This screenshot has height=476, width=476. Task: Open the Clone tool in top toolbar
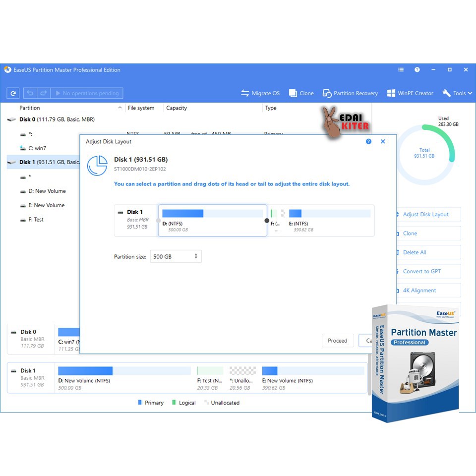click(301, 93)
